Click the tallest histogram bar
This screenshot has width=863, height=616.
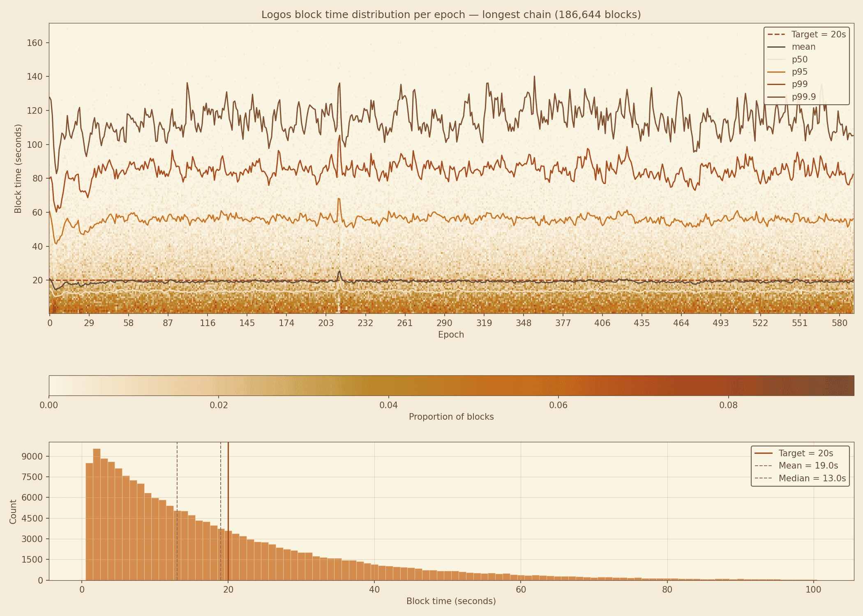[x=97, y=513]
